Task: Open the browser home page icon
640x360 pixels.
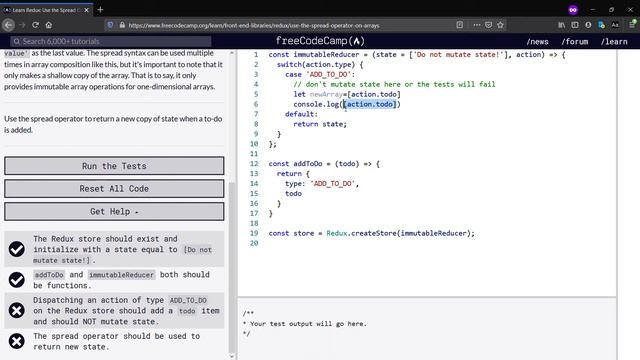Action: 49,25
